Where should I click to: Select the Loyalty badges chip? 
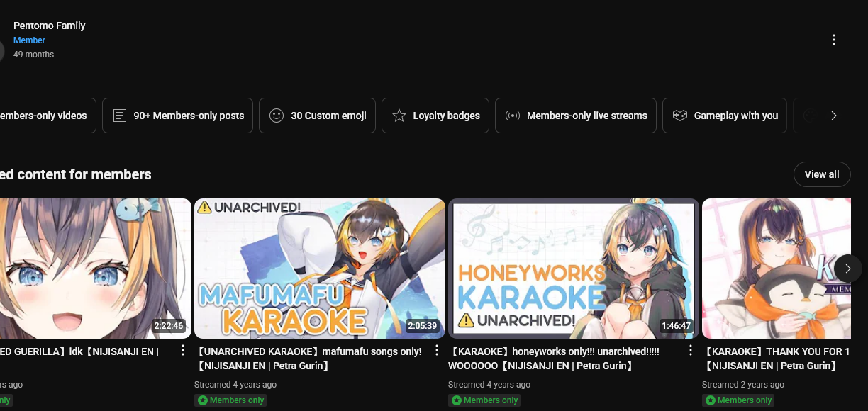pos(435,116)
